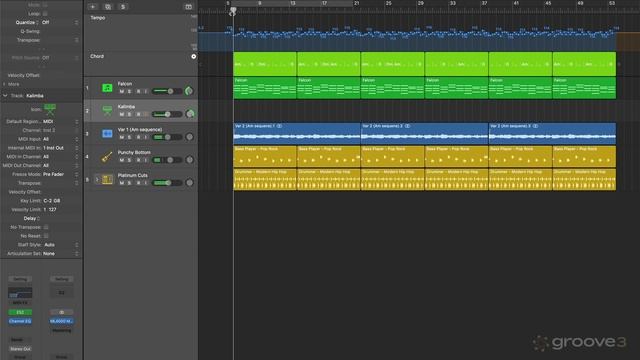Select the first Falcon MIDI region
Viewport: 640px width, 360px height.
(x=265, y=88)
